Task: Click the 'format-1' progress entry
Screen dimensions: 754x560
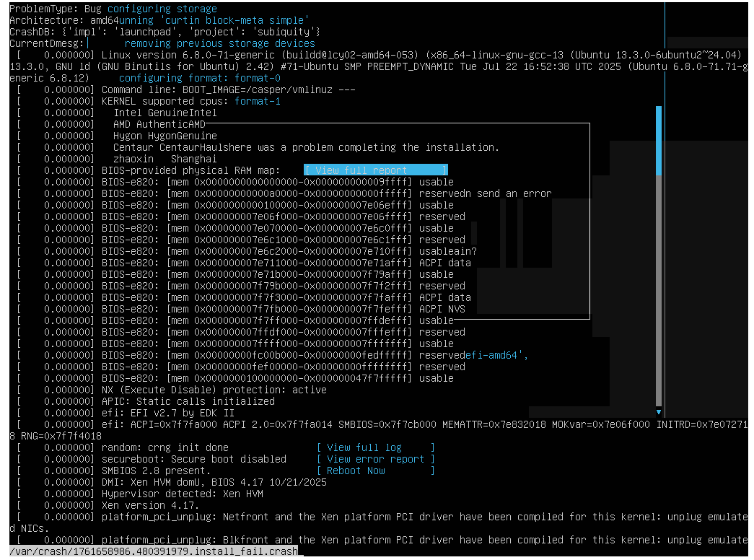Action: pos(258,101)
